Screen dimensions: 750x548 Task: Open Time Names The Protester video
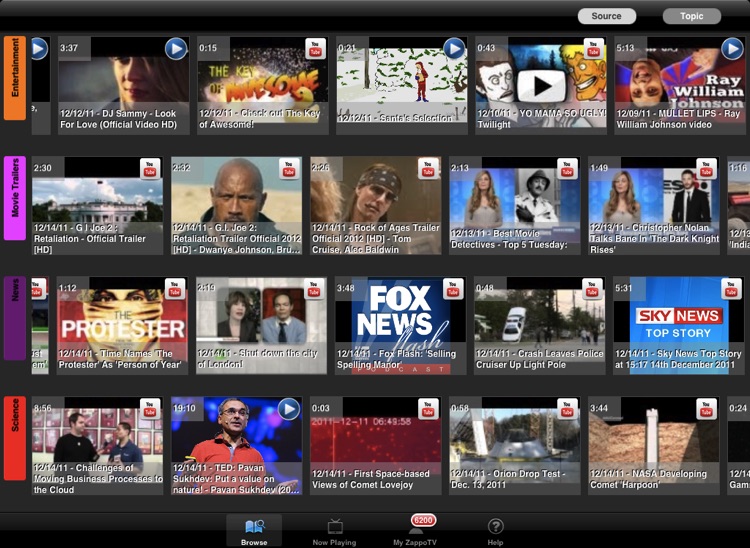click(122, 326)
